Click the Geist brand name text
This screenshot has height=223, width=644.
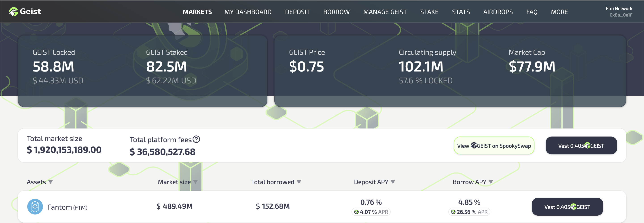click(30, 11)
